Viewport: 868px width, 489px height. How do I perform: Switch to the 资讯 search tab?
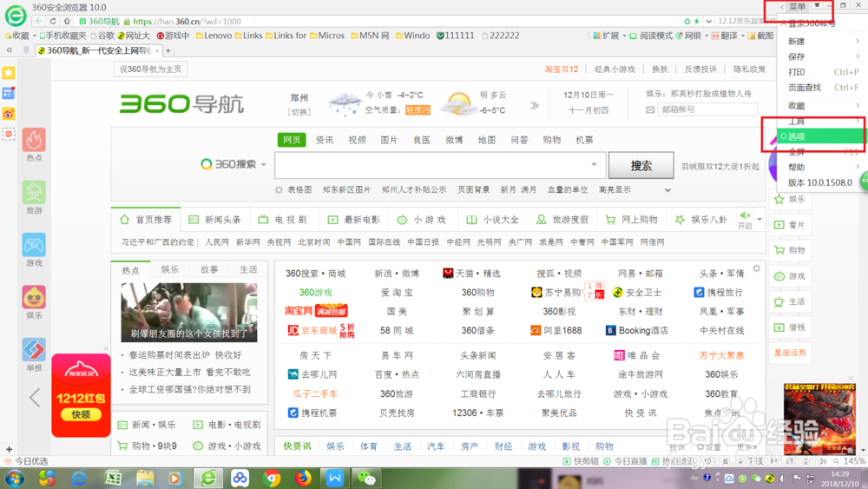pos(325,140)
